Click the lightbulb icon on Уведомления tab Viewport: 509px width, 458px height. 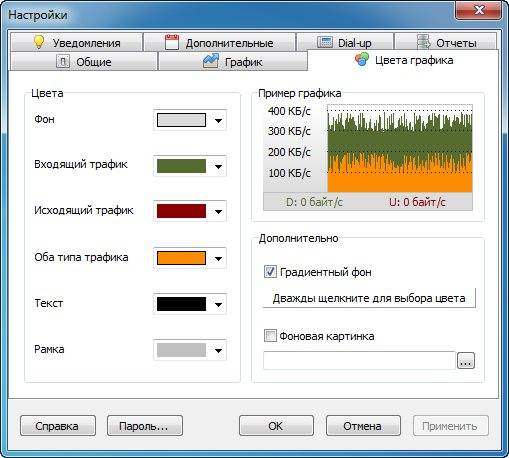point(39,42)
